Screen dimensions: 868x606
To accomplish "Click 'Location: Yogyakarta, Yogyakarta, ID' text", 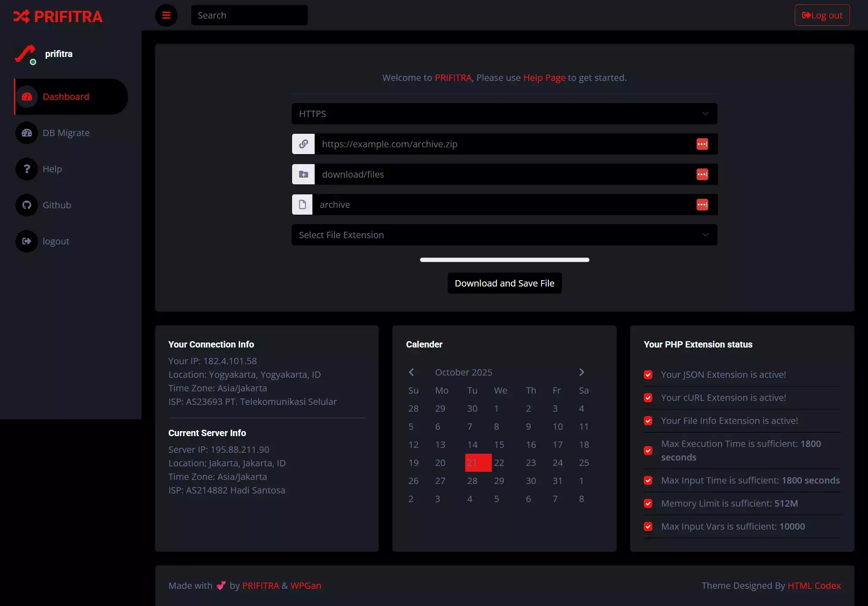I will click(x=245, y=375).
